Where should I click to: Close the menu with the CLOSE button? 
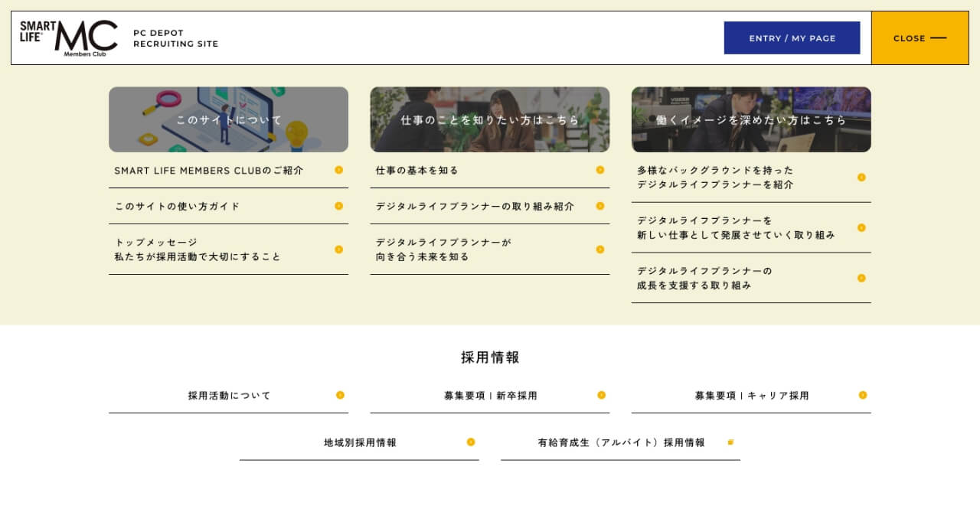coord(920,38)
